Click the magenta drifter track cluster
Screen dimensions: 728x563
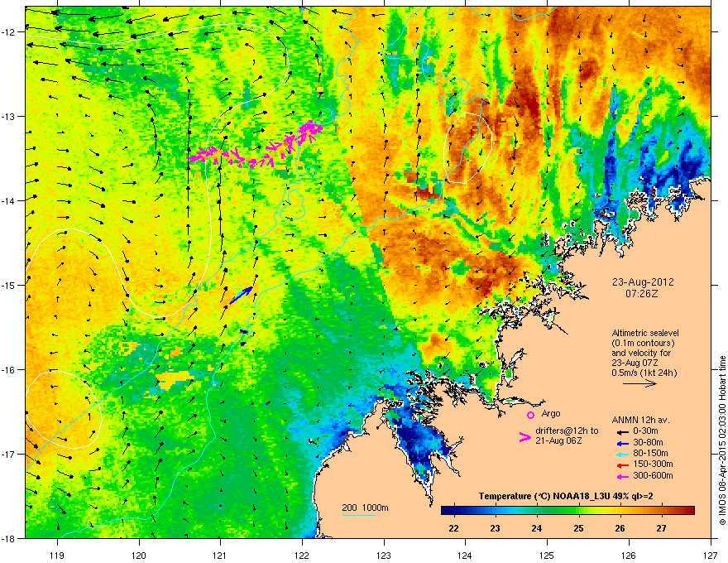[255, 146]
